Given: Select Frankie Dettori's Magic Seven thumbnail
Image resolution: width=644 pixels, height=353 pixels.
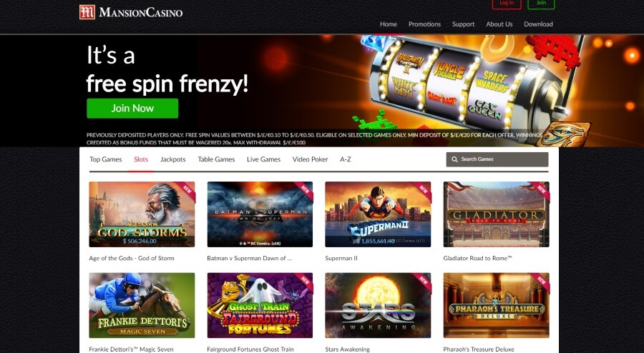Looking at the screenshot, I should point(142,305).
